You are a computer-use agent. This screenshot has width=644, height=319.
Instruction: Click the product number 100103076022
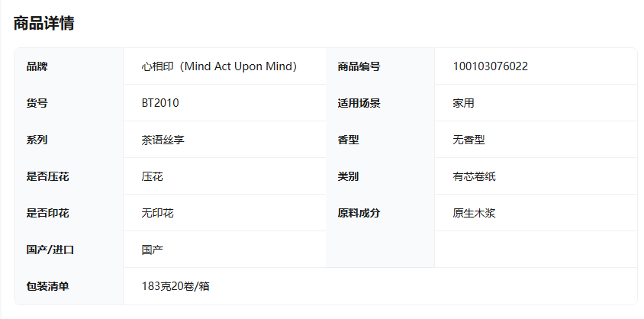tap(491, 66)
